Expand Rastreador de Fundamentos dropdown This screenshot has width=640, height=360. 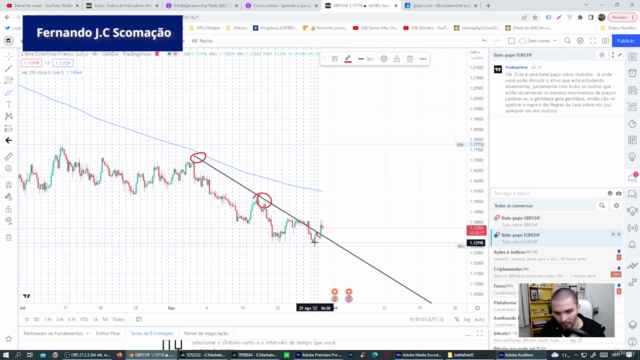[56, 333]
